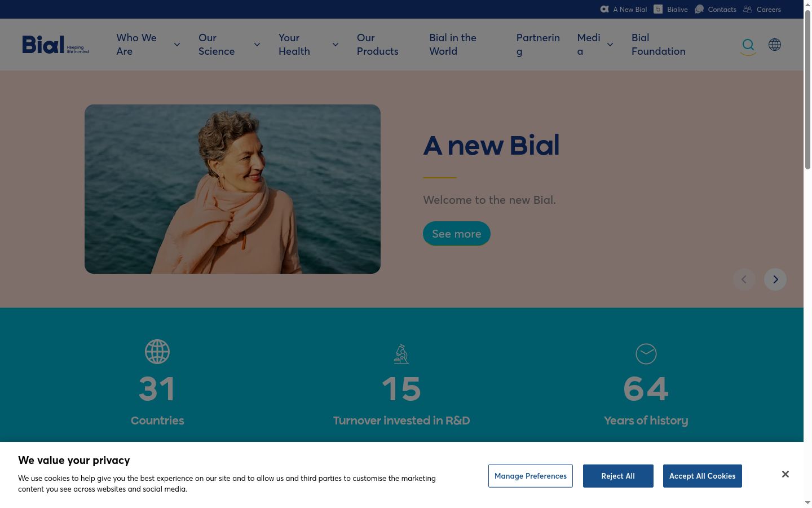Click the clock icon above Years of history
812x508 pixels.
coord(646,354)
